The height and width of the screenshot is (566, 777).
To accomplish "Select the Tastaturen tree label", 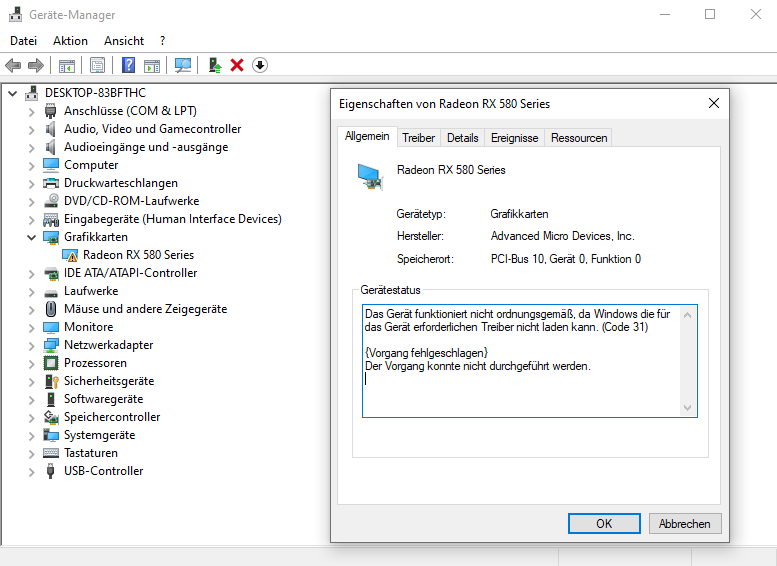I will (91, 453).
